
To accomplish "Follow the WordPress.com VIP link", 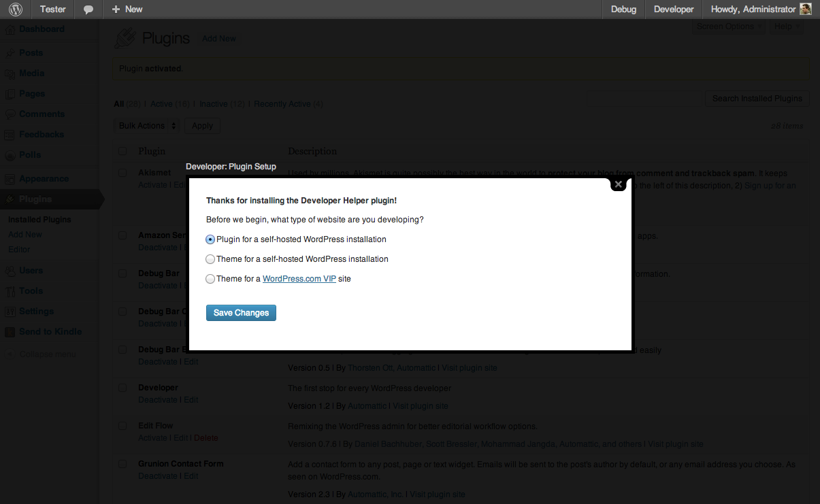I will [x=299, y=279].
